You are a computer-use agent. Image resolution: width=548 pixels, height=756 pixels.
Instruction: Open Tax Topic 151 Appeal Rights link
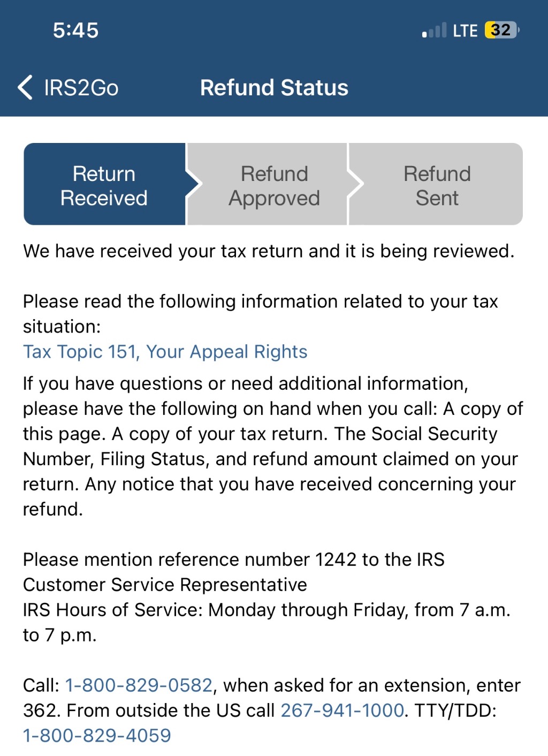click(x=165, y=352)
